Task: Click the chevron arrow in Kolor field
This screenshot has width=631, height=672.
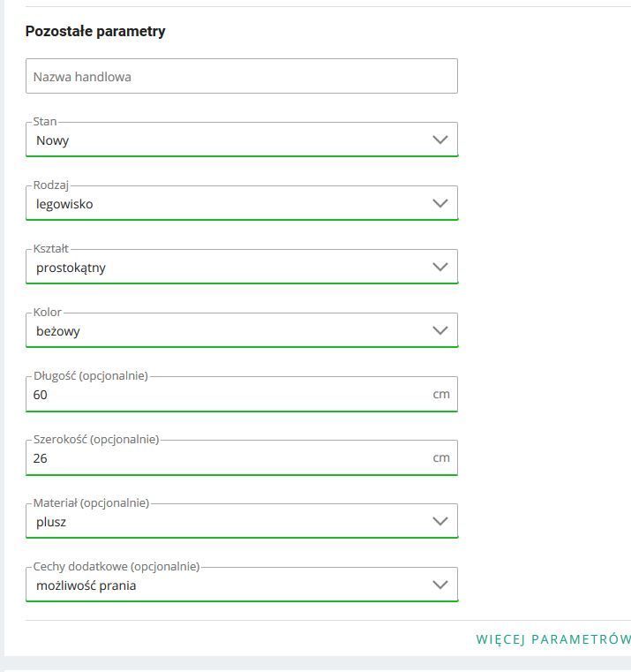Action: coord(440,330)
